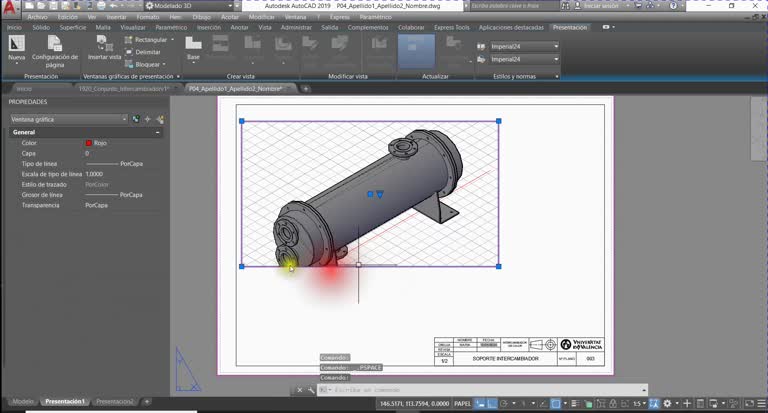Select the Presentación ribbon tab

(x=570, y=27)
